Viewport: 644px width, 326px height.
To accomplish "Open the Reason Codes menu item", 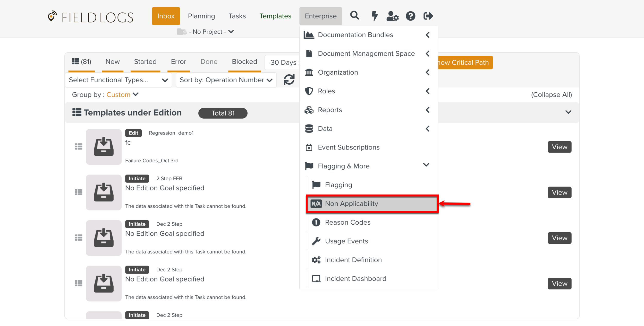I will 348,222.
